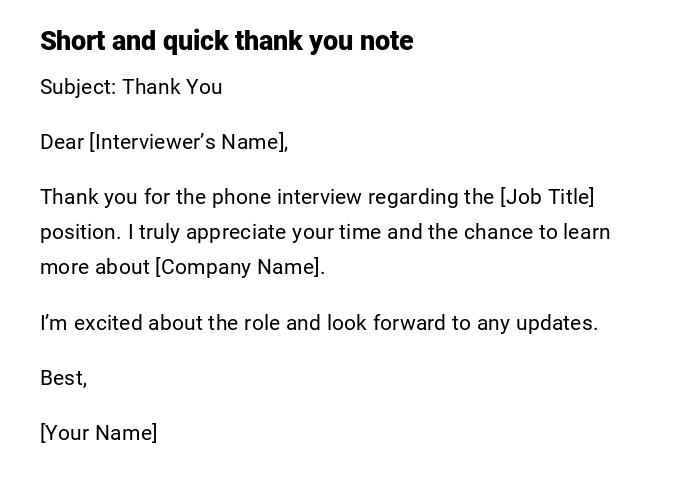Click the word "updates"
The width and height of the screenshot is (700, 495).
pyautogui.click(x=555, y=323)
